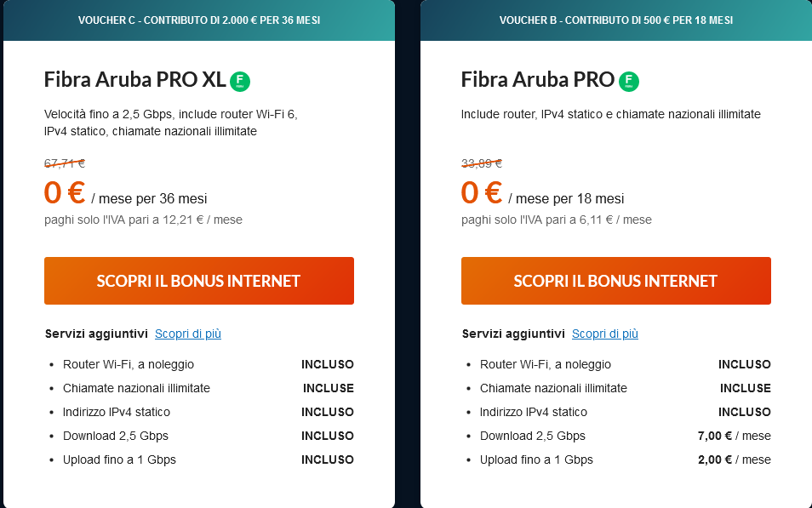
Task: Click green F badge beside Fibra Aruba PRO XL
Action: click(x=240, y=82)
